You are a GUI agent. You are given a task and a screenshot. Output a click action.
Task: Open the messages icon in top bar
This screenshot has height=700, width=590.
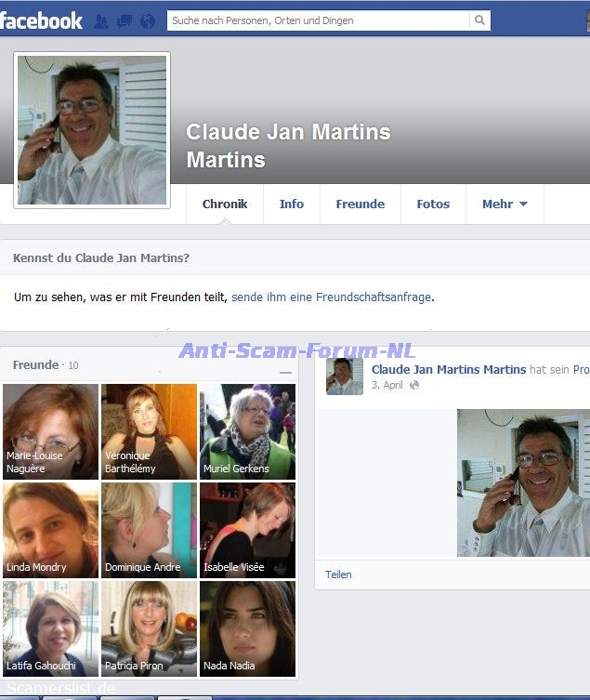(x=124, y=20)
